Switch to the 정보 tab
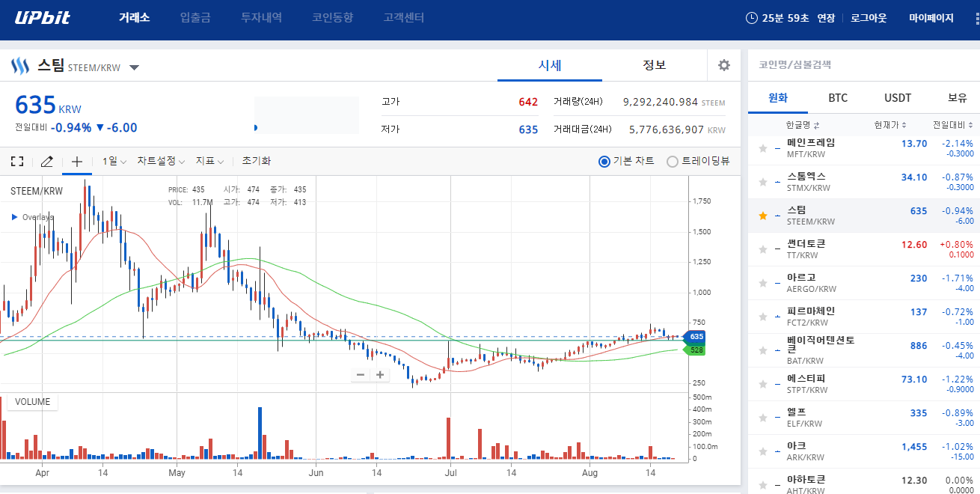The image size is (980, 494). 655,65
